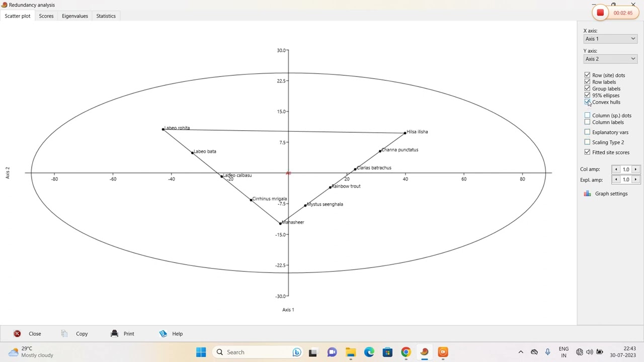Click the Mahasheer point label

tap(293, 222)
